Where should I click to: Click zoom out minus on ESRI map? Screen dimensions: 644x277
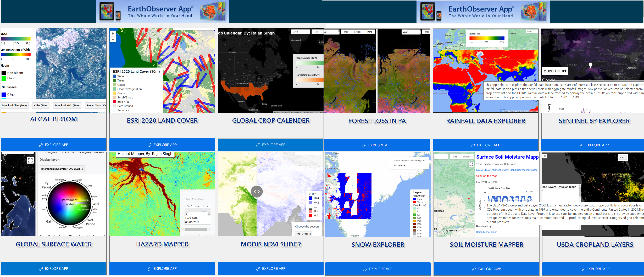113,39
